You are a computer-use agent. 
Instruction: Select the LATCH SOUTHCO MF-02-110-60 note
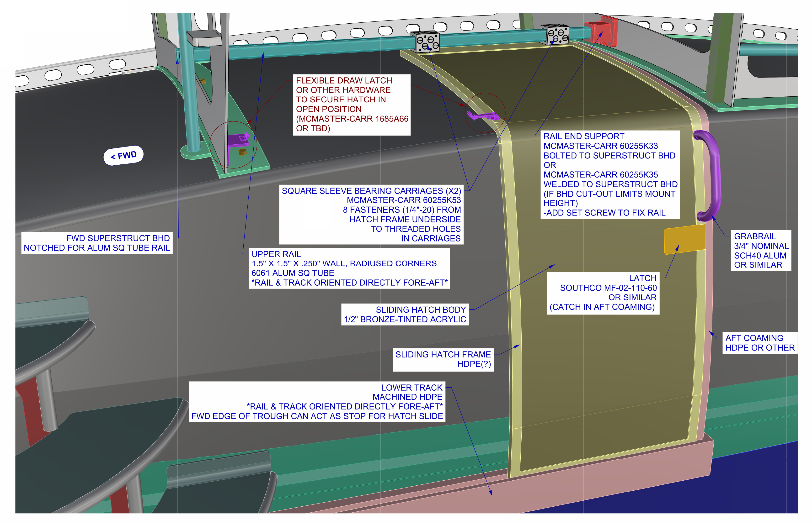(x=603, y=293)
